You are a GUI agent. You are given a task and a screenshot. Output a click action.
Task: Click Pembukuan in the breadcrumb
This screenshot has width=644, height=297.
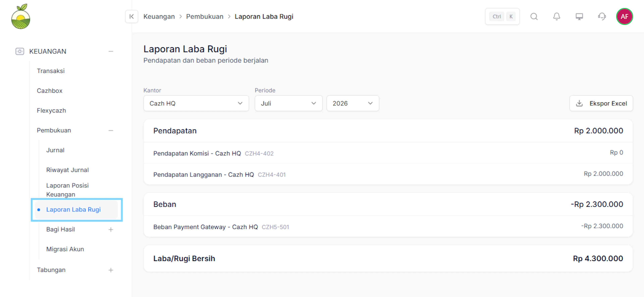pyautogui.click(x=204, y=16)
